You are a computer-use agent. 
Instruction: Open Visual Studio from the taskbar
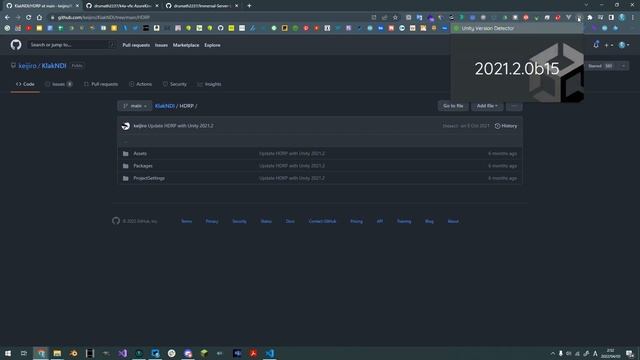pyautogui.click(x=122, y=353)
